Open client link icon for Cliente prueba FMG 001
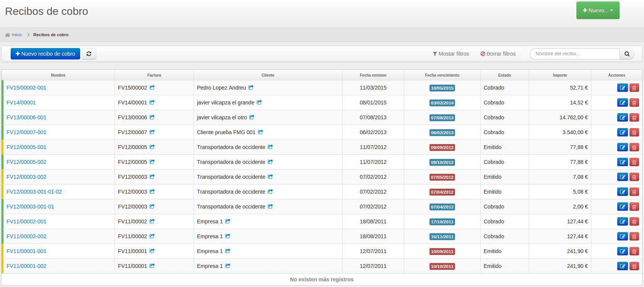The width and height of the screenshot is (644, 287). (260, 132)
